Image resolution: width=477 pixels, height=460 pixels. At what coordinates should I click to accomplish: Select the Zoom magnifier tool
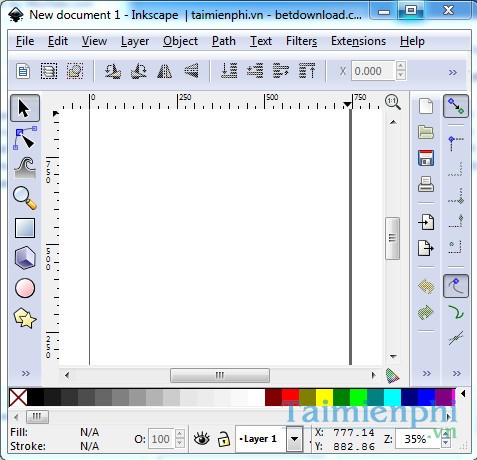pos(25,198)
